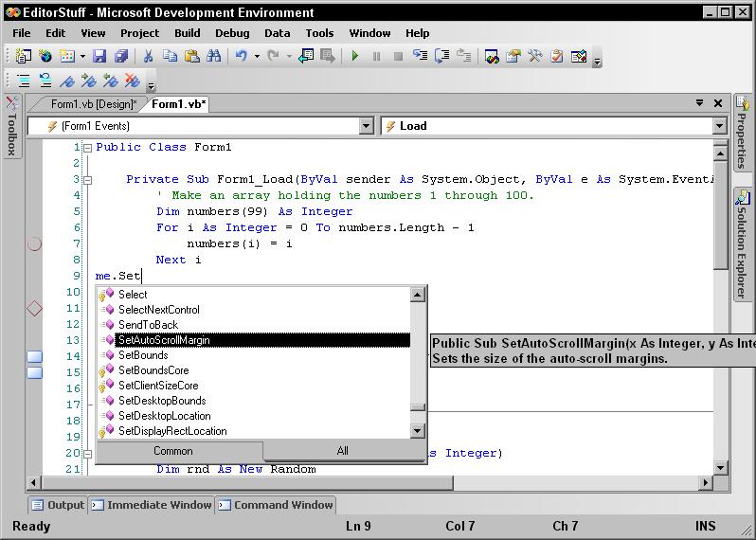Image resolution: width=756 pixels, height=540 pixels.
Task: Click the New Web Site globe icon
Action: click(x=45, y=56)
